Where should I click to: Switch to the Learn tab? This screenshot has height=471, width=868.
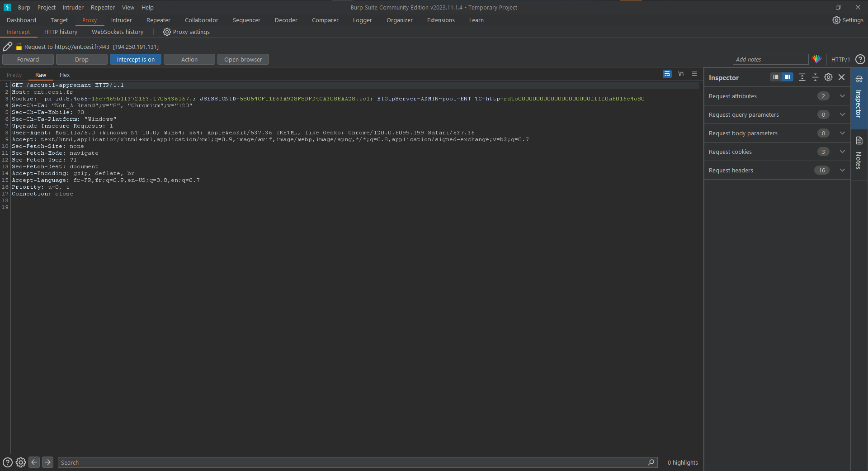coord(476,20)
